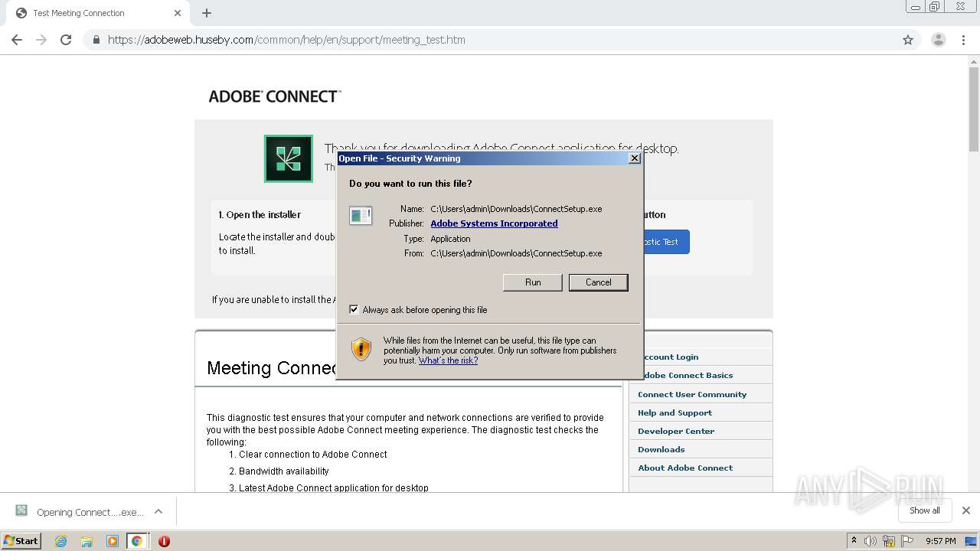Viewport: 980px width, 551px height.
Task: Open Adobe Systems Incorporated publisher link
Action: 494,223
